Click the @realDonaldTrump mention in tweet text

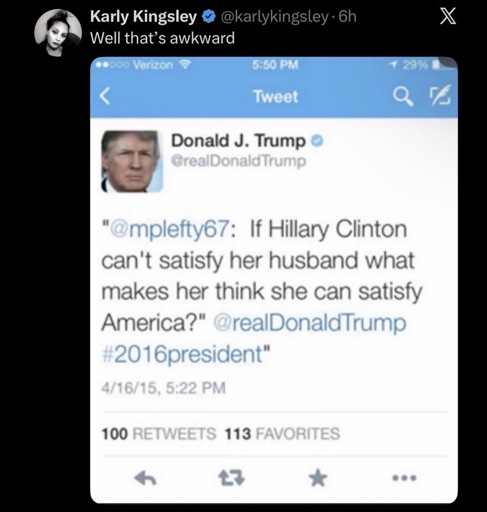pos(310,323)
